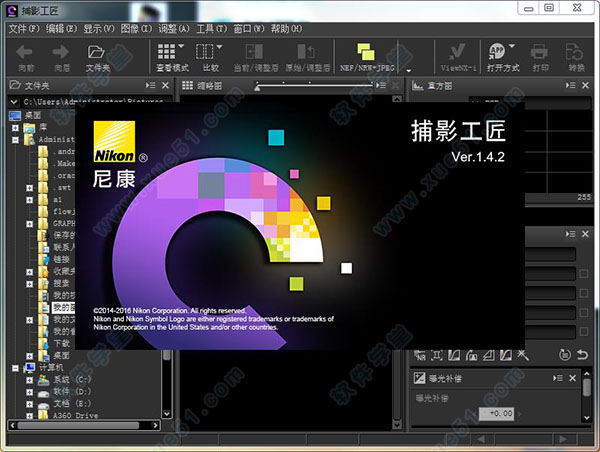Open the 帮助(H) menu
600x452 pixels.
click(x=286, y=29)
